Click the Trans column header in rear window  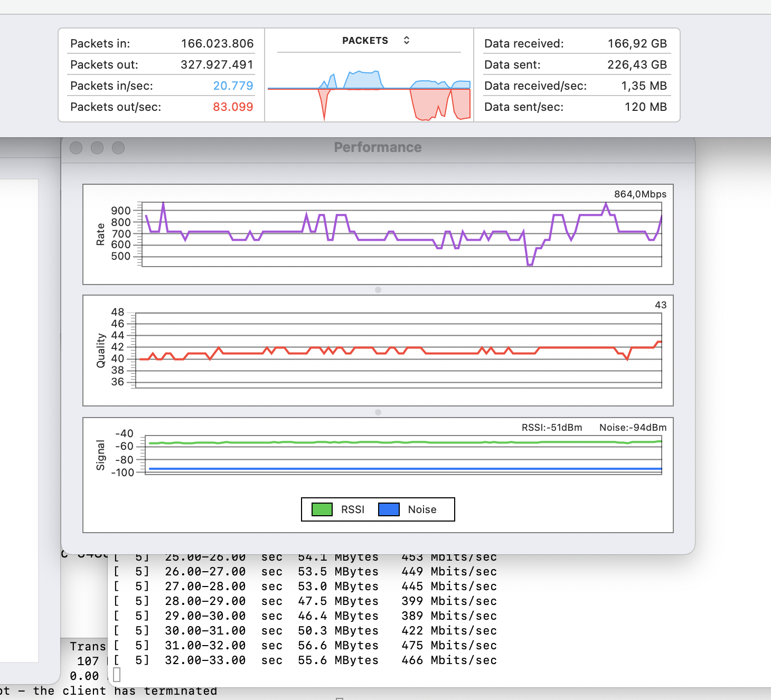[x=88, y=647]
